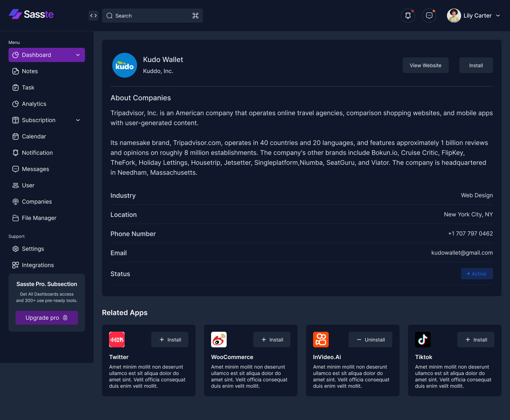Click the Settings gear icon
510x420 pixels.
(16, 249)
